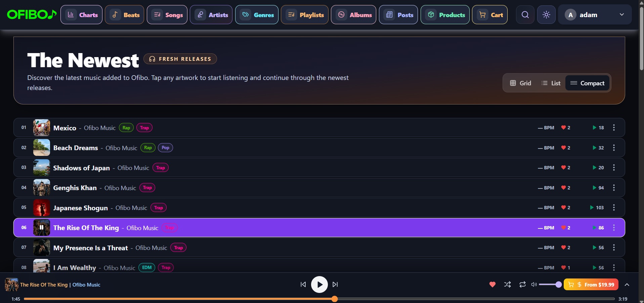The width and height of the screenshot is (644, 303).
Task: Select the Compact view option
Action: tap(587, 83)
